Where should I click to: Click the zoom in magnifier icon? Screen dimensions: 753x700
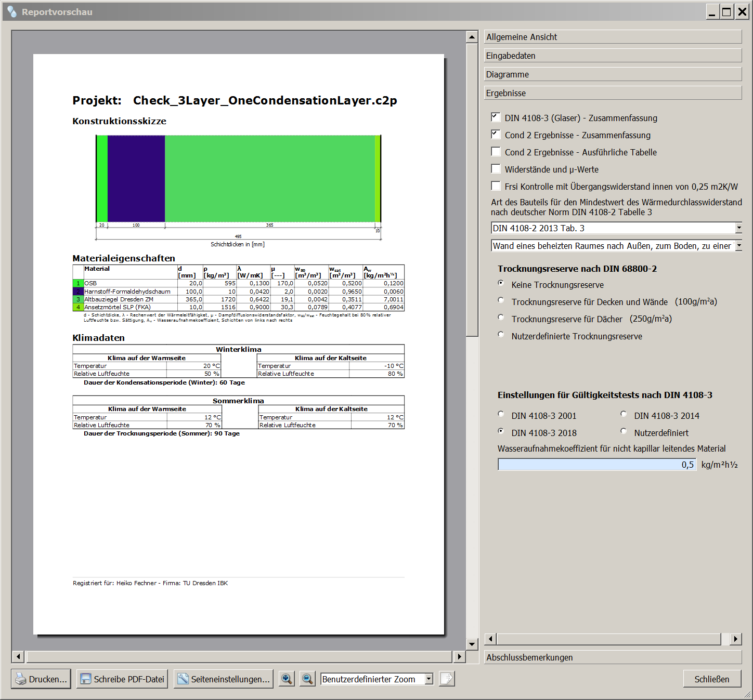tap(287, 679)
